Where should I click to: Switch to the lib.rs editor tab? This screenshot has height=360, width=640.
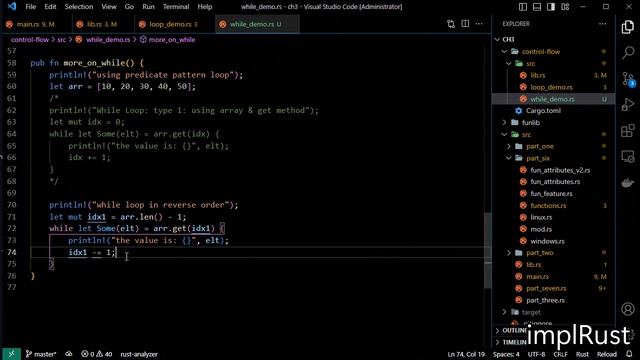point(102,24)
